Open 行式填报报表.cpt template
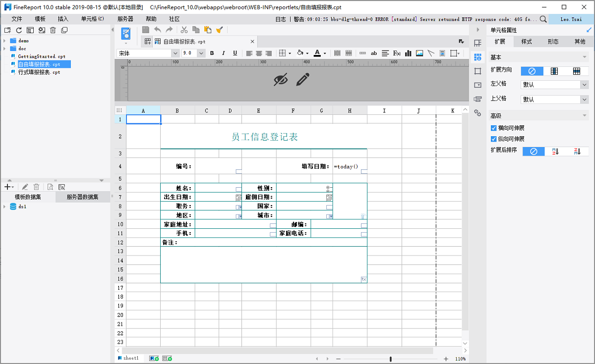This screenshot has height=364, width=595. (39, 72)
